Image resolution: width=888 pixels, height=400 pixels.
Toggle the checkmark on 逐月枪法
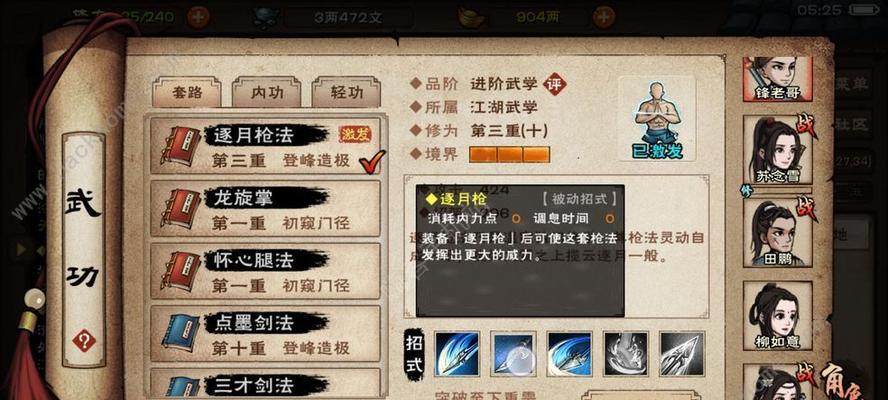(x=372, y=161)
